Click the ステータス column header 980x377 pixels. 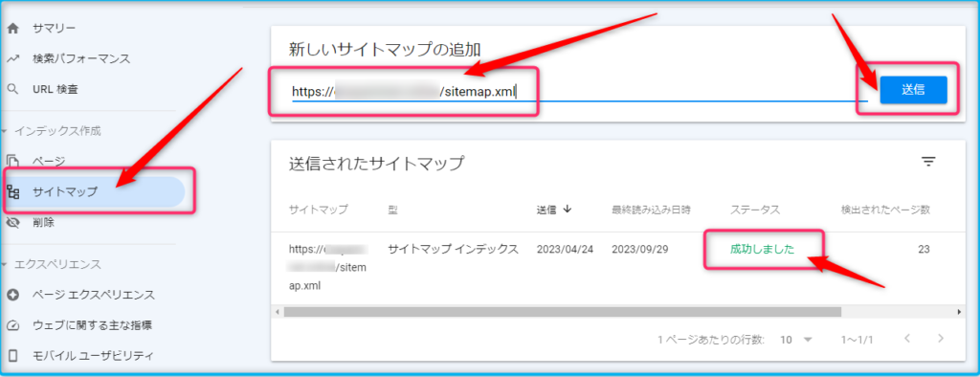[x=755, y=210]
